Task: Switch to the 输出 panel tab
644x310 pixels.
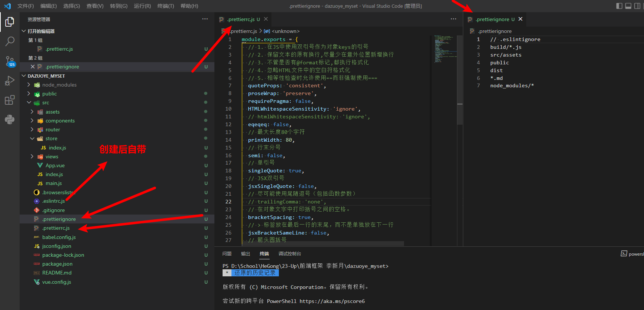Action: click(246, 254)
